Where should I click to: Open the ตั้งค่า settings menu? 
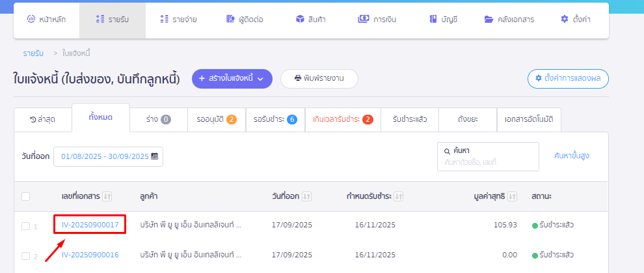(x=576, y=20)
